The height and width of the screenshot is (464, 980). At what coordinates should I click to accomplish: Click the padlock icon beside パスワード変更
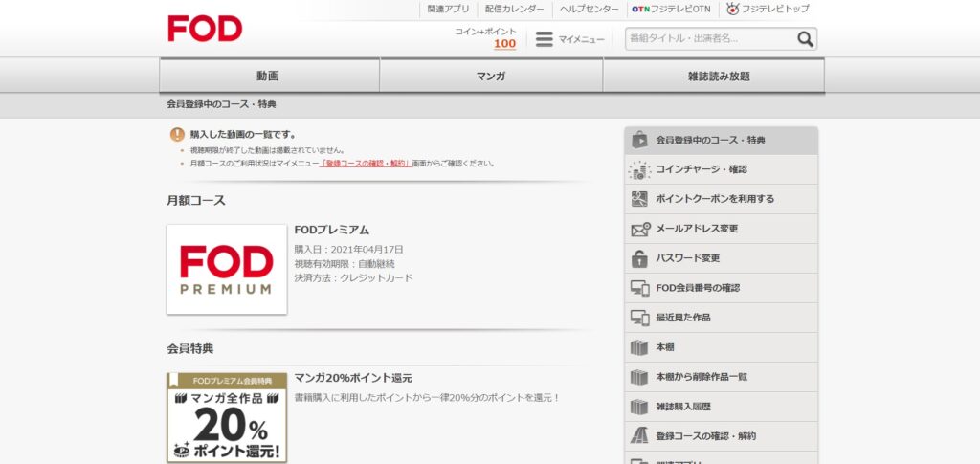click(638, 258)
